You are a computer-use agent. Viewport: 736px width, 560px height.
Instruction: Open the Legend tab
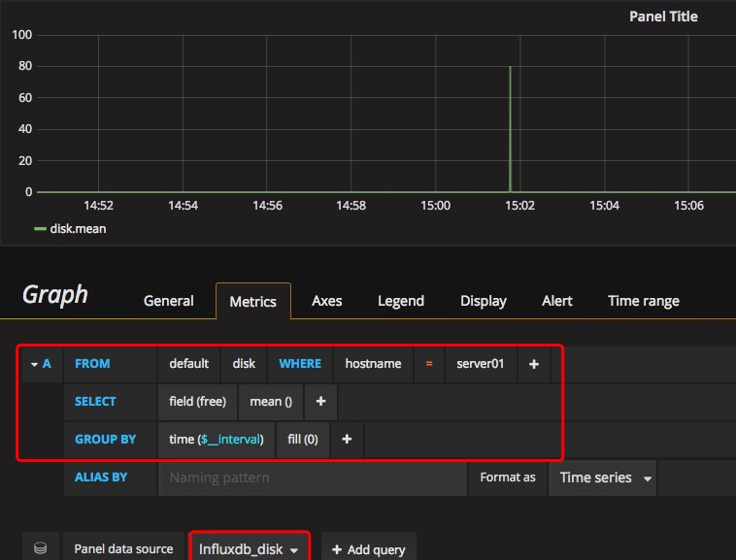pyautogui.click(x=401, y=301)
